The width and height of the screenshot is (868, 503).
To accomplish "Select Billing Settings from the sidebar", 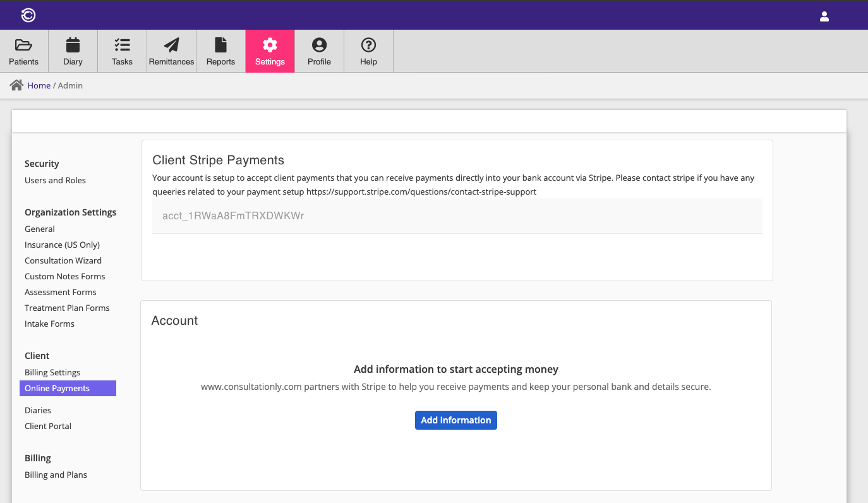I will 52,372.
